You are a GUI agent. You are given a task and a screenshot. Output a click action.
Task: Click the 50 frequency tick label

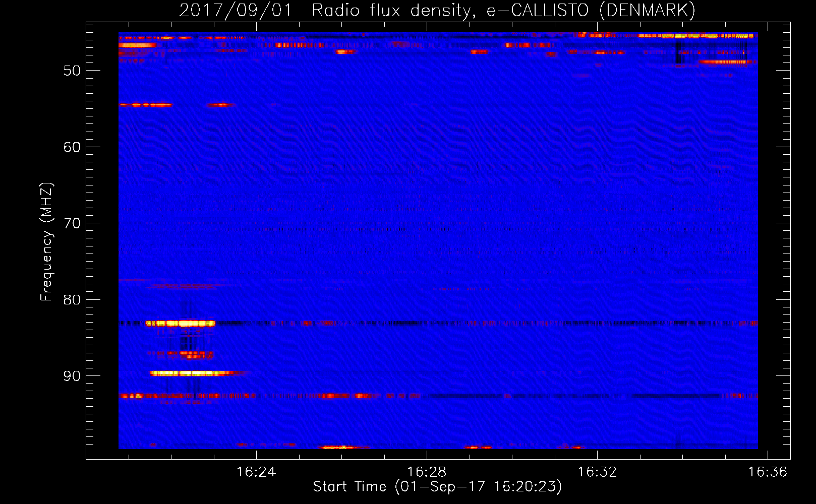[x=72, y=71]
